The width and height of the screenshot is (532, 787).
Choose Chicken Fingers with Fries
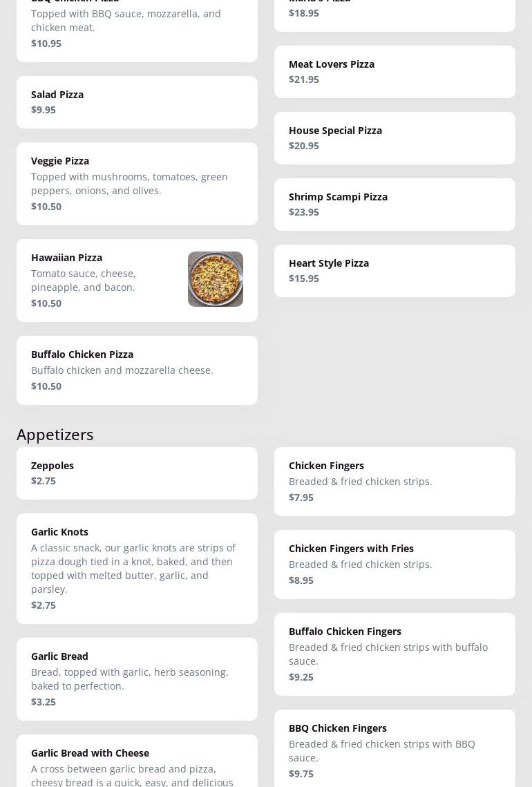click(x=395, y=565)
